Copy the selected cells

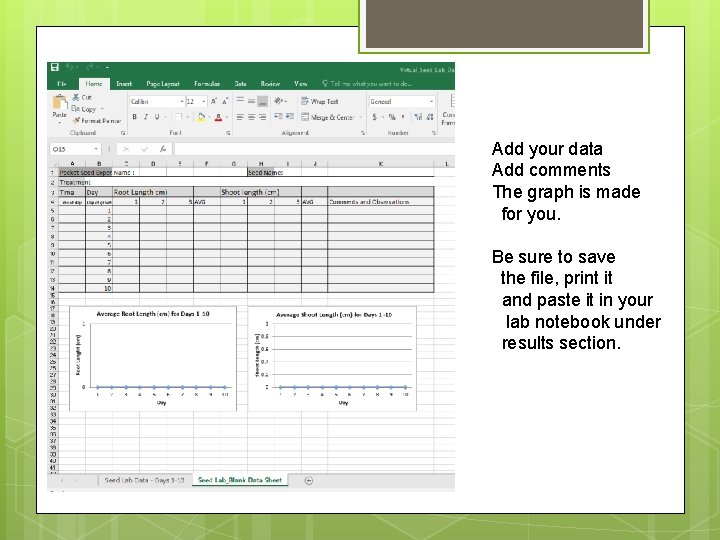pyautogui.click(x=84, y=109)
